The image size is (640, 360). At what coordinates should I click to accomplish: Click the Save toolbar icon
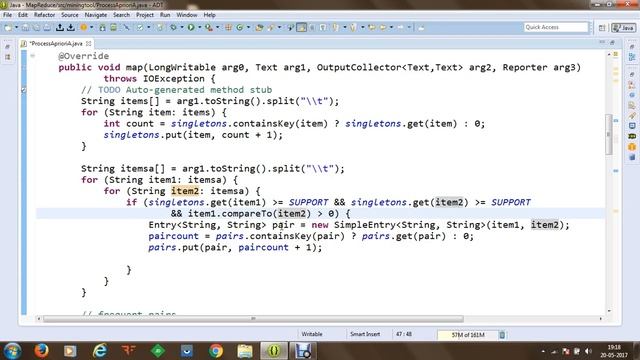click(x=25, y=27)
